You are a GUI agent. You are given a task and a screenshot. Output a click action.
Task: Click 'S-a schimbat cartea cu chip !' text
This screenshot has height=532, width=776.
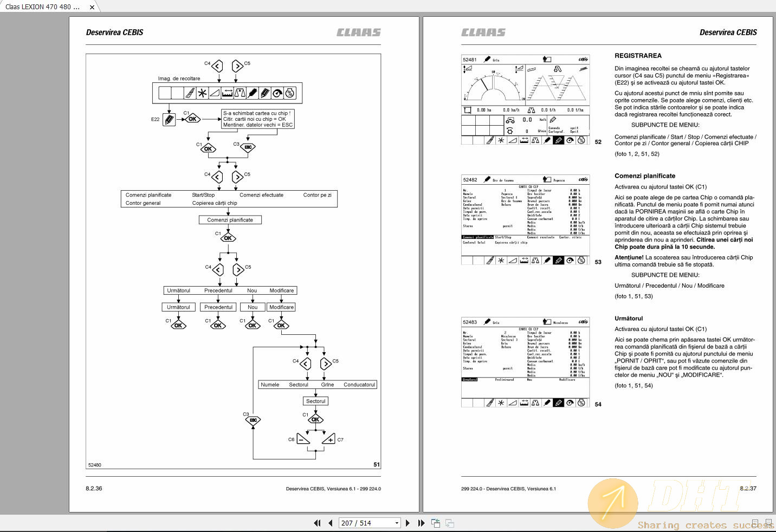[257, 113]
